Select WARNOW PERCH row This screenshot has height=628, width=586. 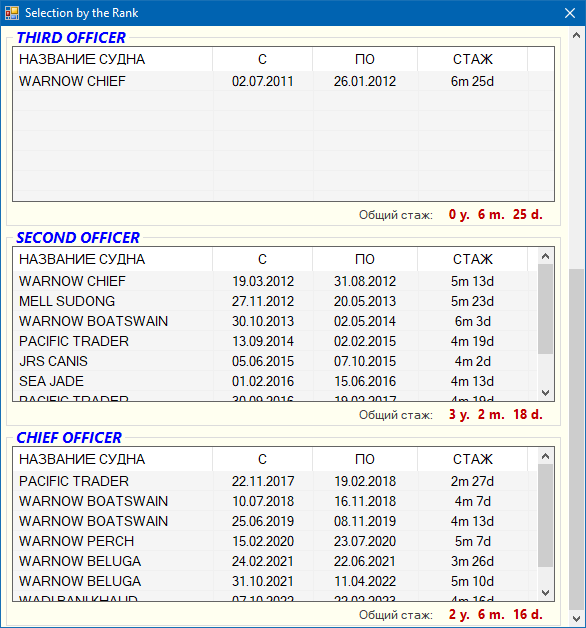pyautogui.click(x=275, y=541)
